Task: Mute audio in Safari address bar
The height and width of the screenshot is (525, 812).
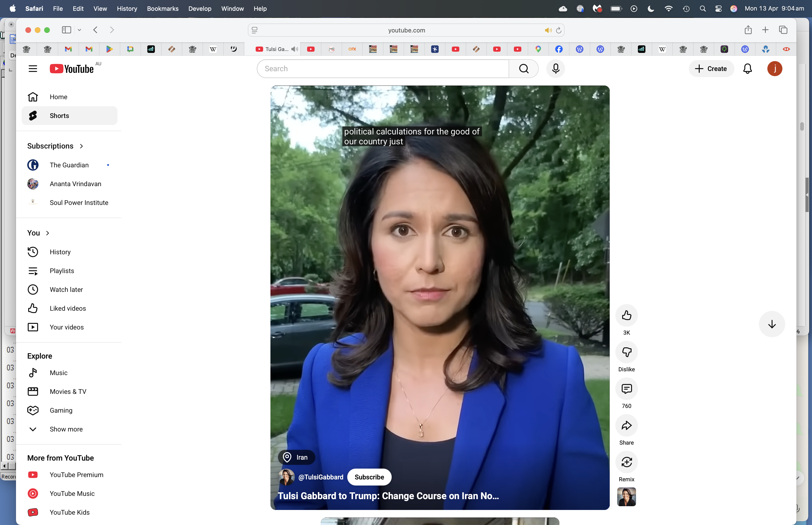Action: tap(548, 30)
